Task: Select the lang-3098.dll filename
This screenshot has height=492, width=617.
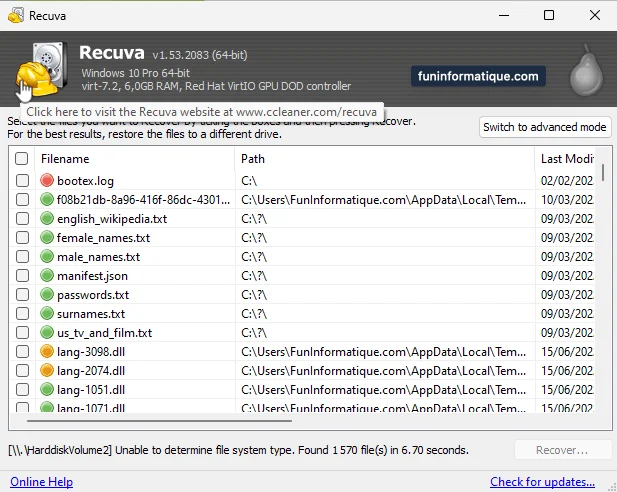Action: 91,351
